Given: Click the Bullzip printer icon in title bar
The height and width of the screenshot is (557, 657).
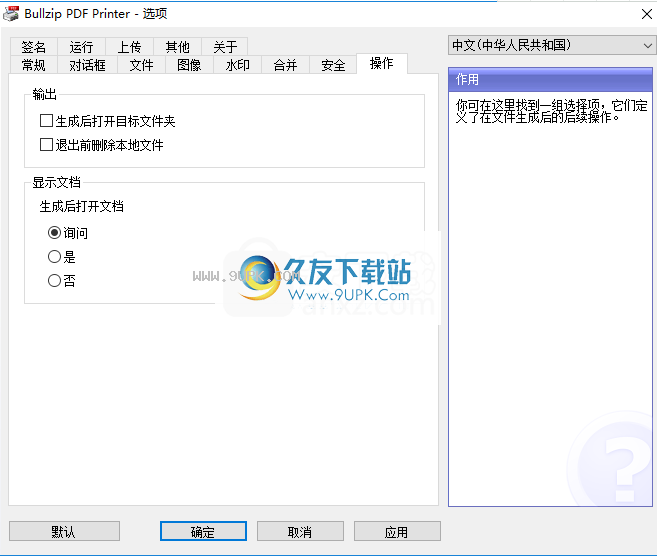Looking at the screenshot, I should [x=11, y=14].
